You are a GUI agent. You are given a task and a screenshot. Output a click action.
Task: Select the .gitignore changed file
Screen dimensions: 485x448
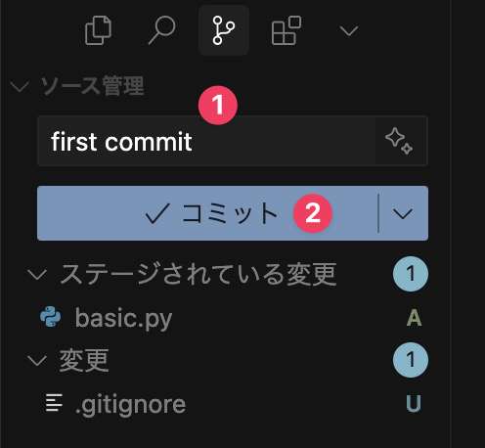228,404
